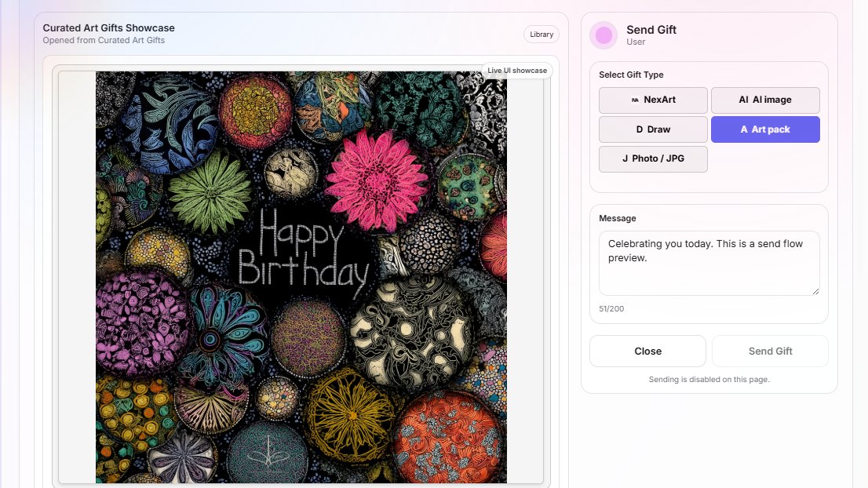Close the Send Gift panel
The image size is (868, 488).
(647, 351)
